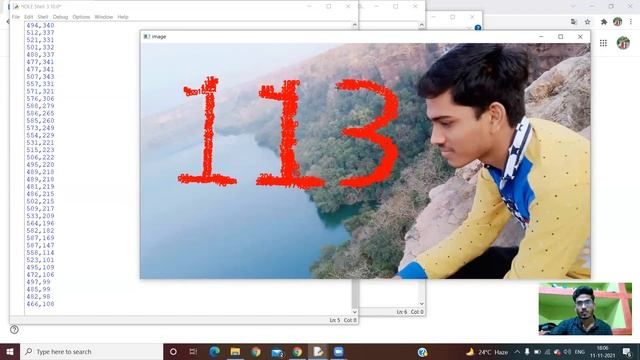Click the Get Help question mark taskbar icon
The height and width of the screenshot is (360, 640).
pos(422,352)
